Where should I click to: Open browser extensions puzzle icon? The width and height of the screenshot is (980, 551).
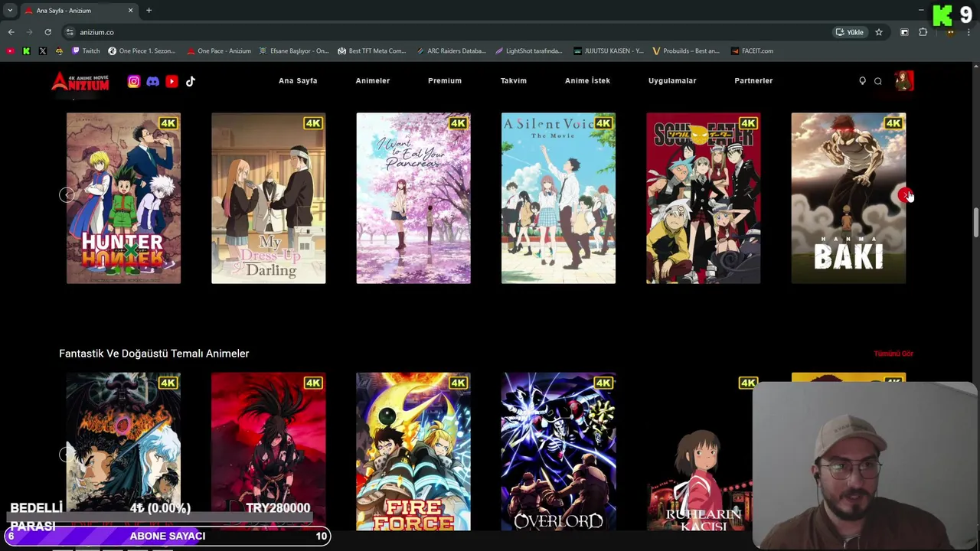tap(923, 32)
